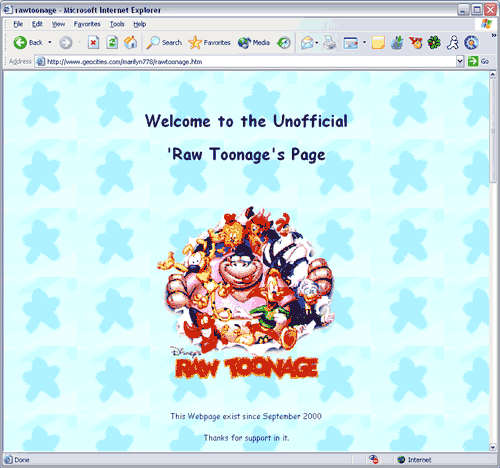Click the Edit page toolbar icon
The image size is (500, 468).
(351, 43)
